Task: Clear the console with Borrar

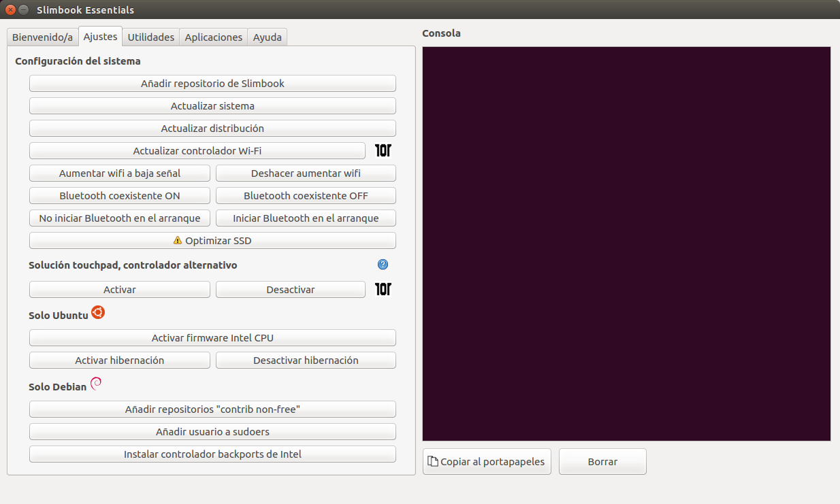Action: (x=602, y=461)
